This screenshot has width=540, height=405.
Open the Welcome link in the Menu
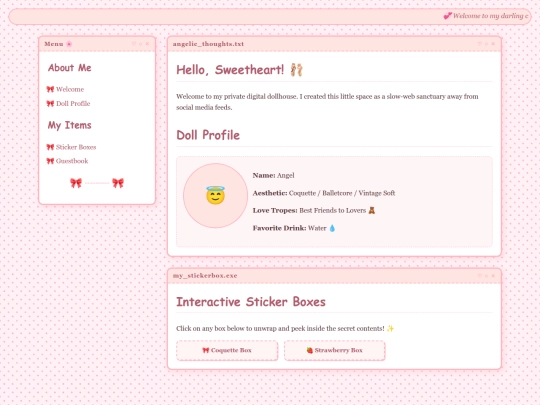pyautogui.click(x=70, y=89)
